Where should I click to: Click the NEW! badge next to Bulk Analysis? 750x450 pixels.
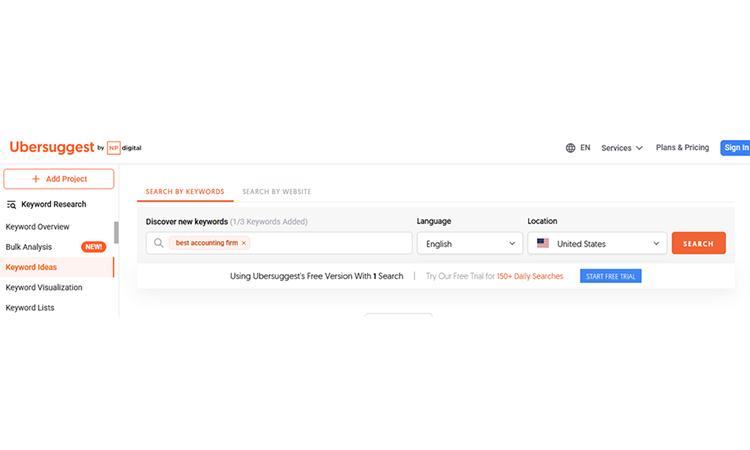(94, 247)
